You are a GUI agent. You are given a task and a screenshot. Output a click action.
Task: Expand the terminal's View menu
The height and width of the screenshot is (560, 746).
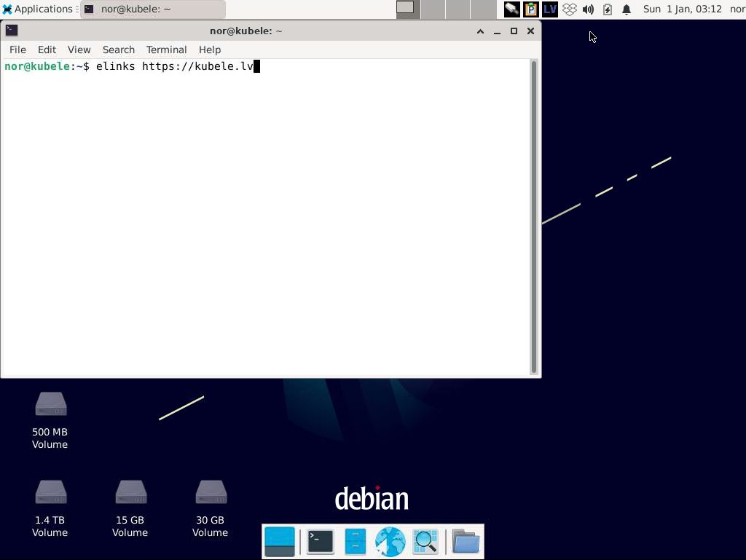79,50
